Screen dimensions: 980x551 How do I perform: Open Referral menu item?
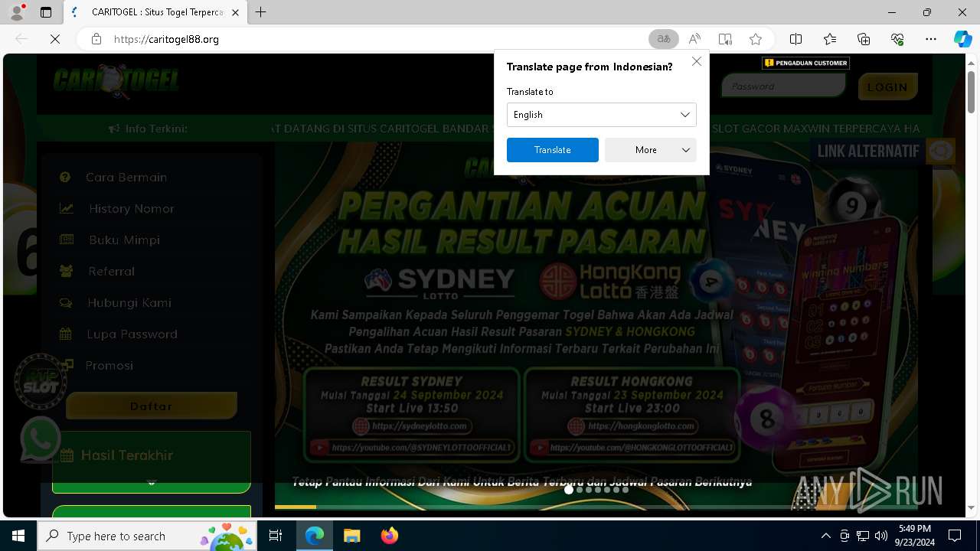111,271
